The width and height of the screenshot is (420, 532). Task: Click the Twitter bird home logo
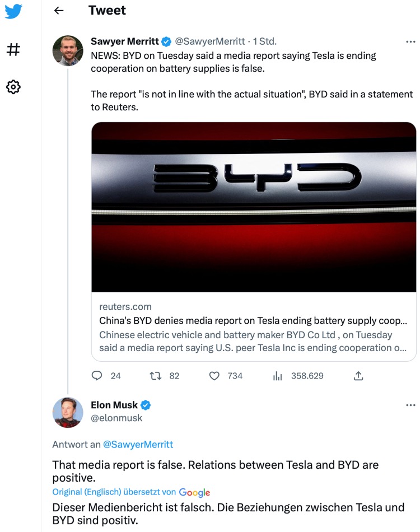[x=13, y=12]
